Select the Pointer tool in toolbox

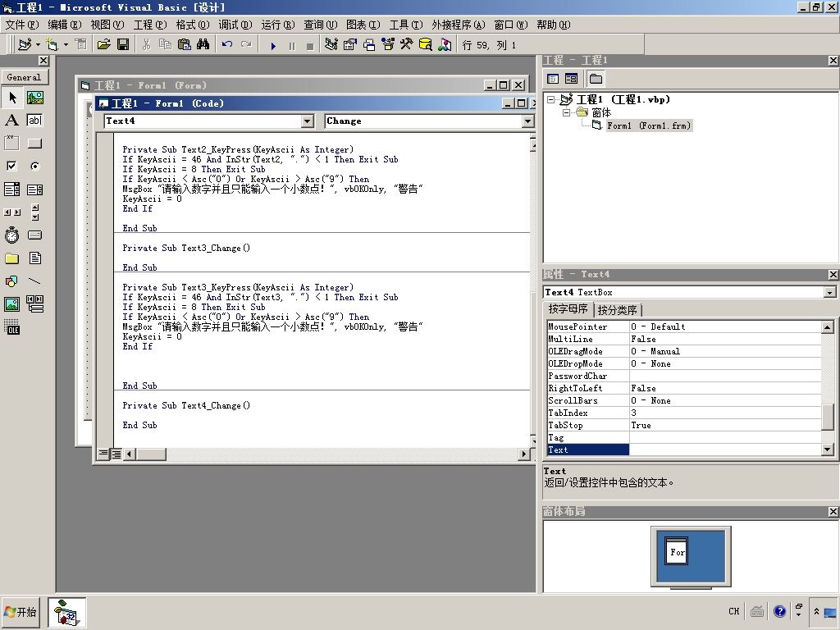pos(11,98)
